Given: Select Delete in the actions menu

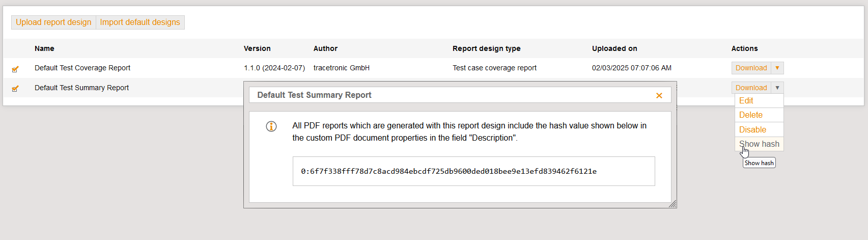Looking at the screenshot, I should (751, 115).
